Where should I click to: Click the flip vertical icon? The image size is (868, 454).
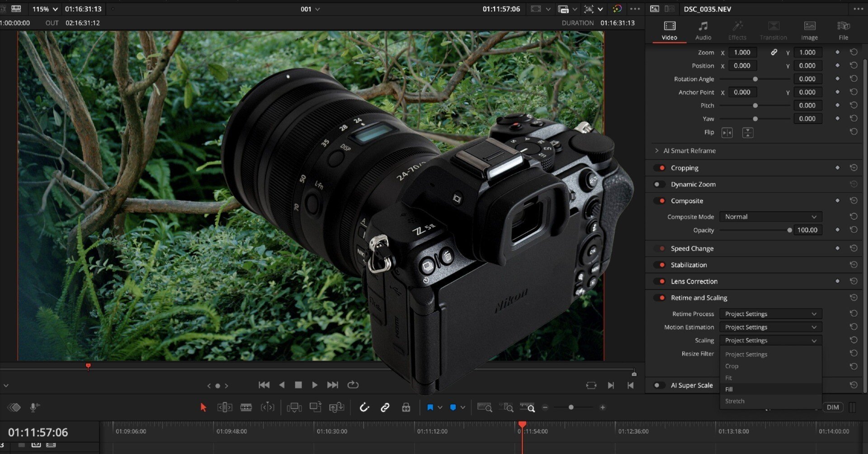pyautogui.click(x=748, y=133)
